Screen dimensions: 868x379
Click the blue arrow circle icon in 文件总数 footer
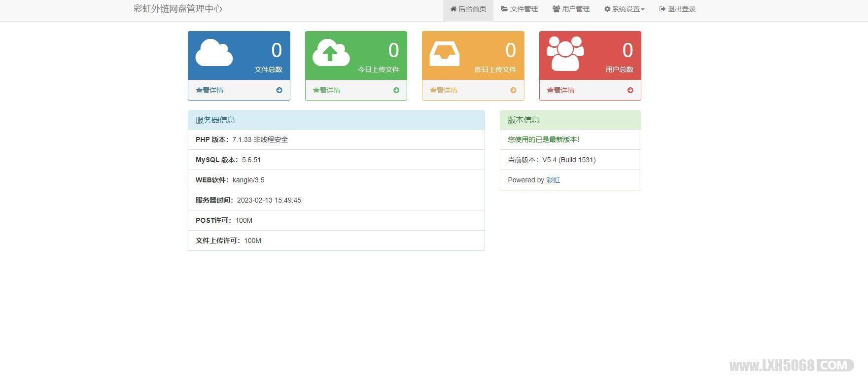click(x=279, y=90)
